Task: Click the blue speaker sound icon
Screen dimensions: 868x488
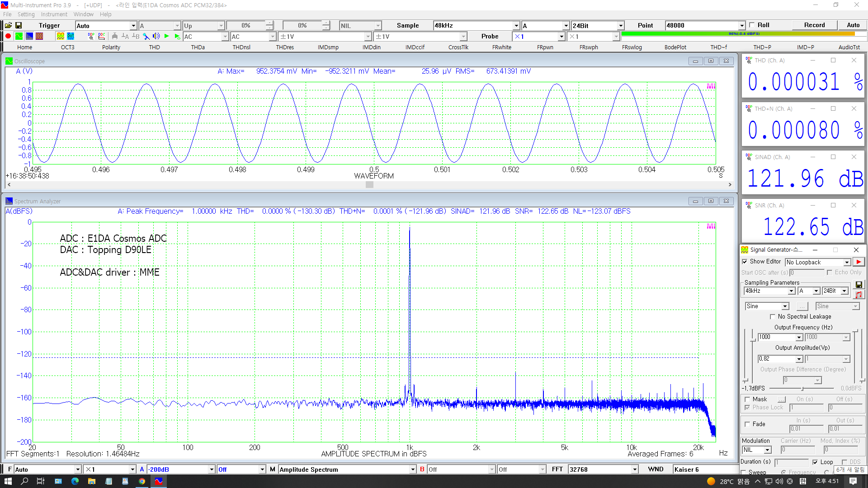Action: [x=156, y=37]
